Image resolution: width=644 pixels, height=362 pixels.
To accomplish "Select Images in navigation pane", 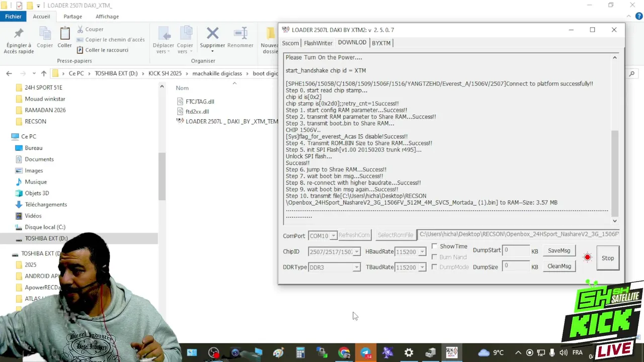I will (x=34, y=170).
